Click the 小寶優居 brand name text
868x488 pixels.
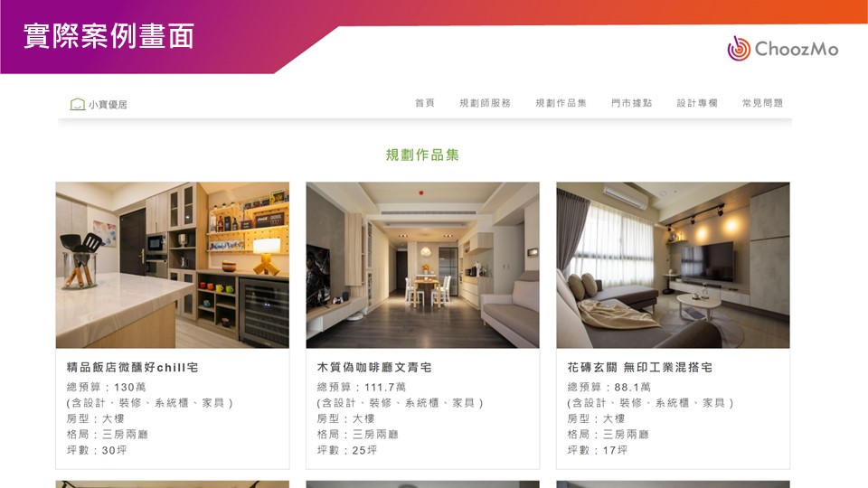[x=108, y=105]
